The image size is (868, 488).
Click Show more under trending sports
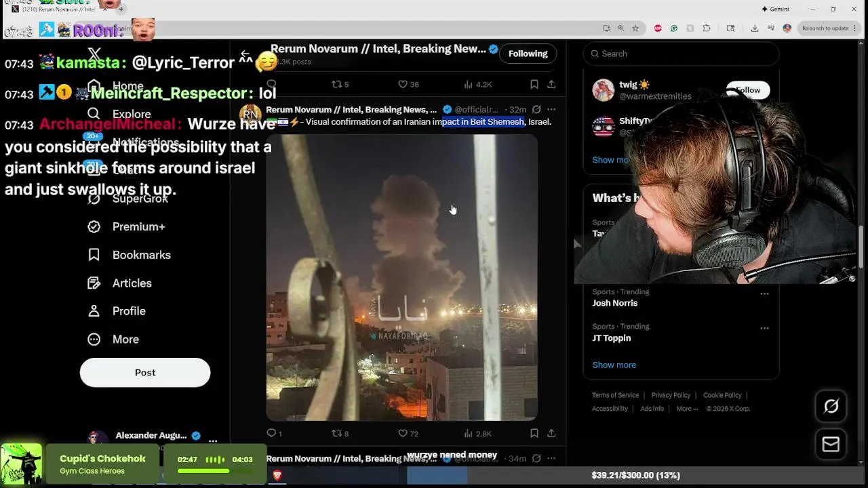[614, 365]
